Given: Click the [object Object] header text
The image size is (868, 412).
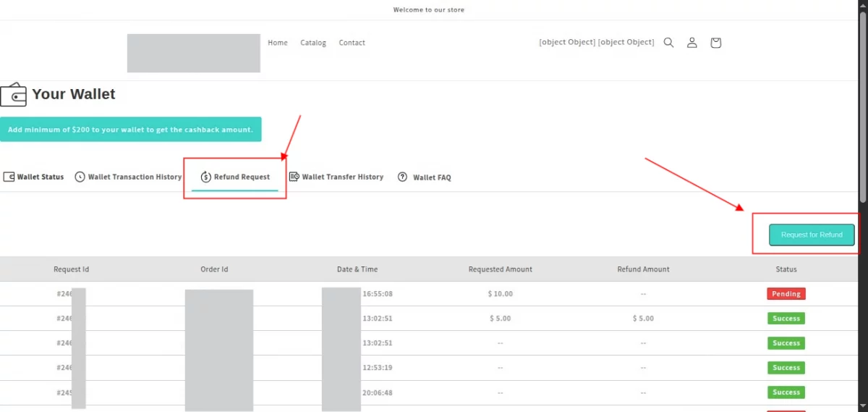Looking at the screenshot, I should (x=597, y=43).
